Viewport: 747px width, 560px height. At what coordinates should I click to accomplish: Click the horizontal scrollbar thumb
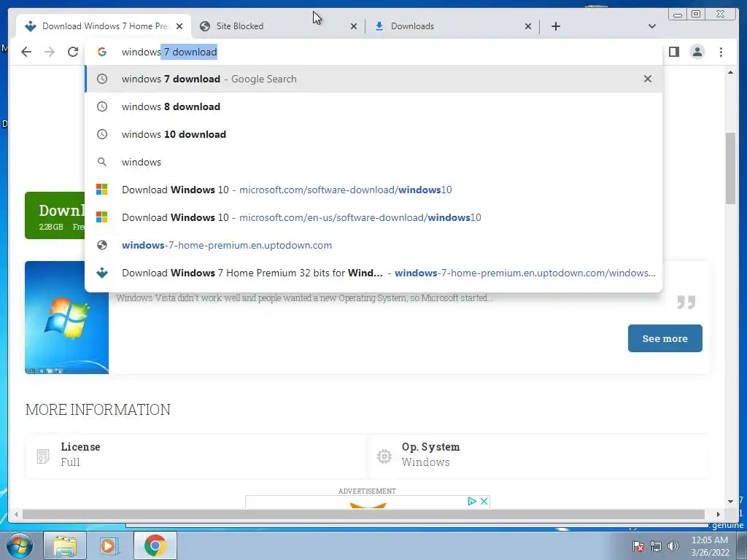click(363, 514)
